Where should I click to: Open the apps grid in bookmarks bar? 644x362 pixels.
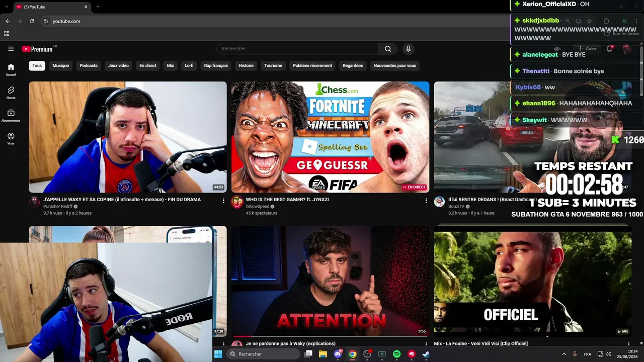coord(7,34)
